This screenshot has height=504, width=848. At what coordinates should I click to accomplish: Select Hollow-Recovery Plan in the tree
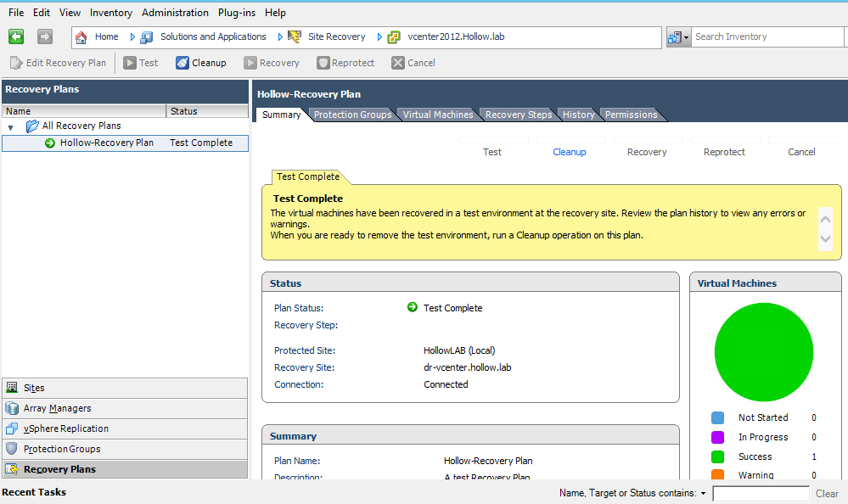click(x=106, y=143)
